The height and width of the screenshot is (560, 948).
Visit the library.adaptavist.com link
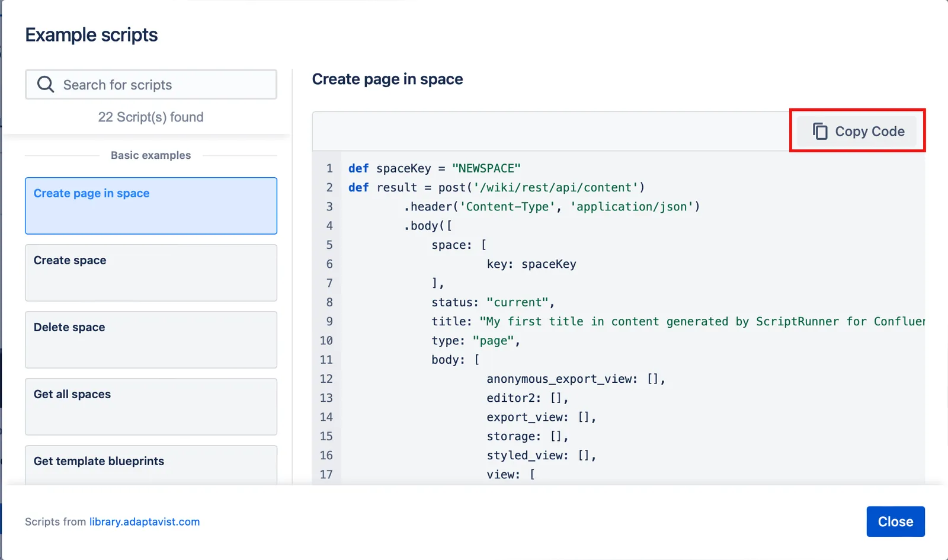145,521
